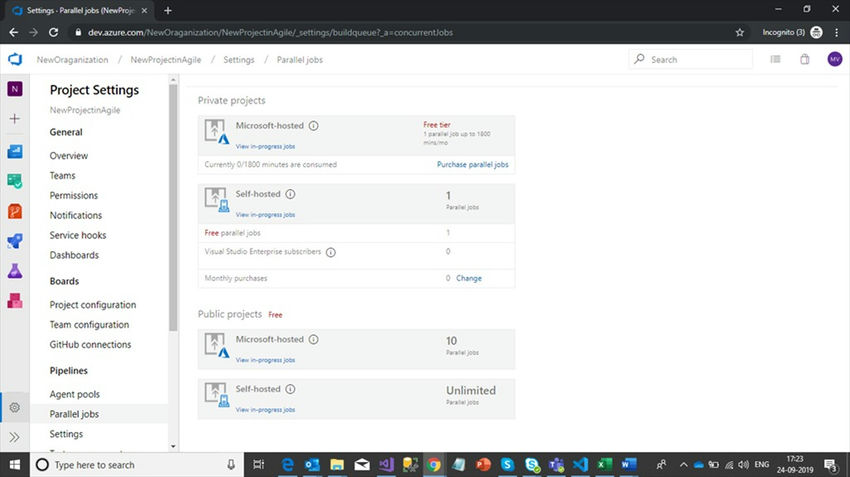
Task: Open Pipelines hub icon in sidebar
Action: coord(15,241)
